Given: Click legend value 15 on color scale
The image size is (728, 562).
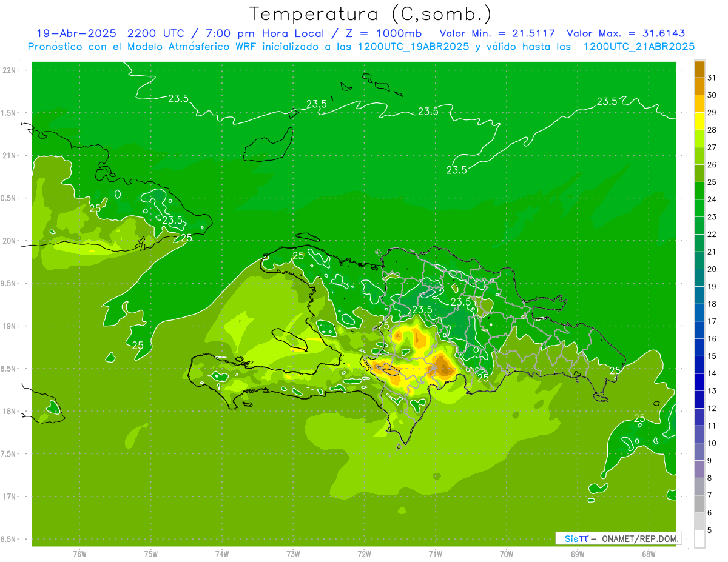Looking at the screenshot, I should 712,356.
